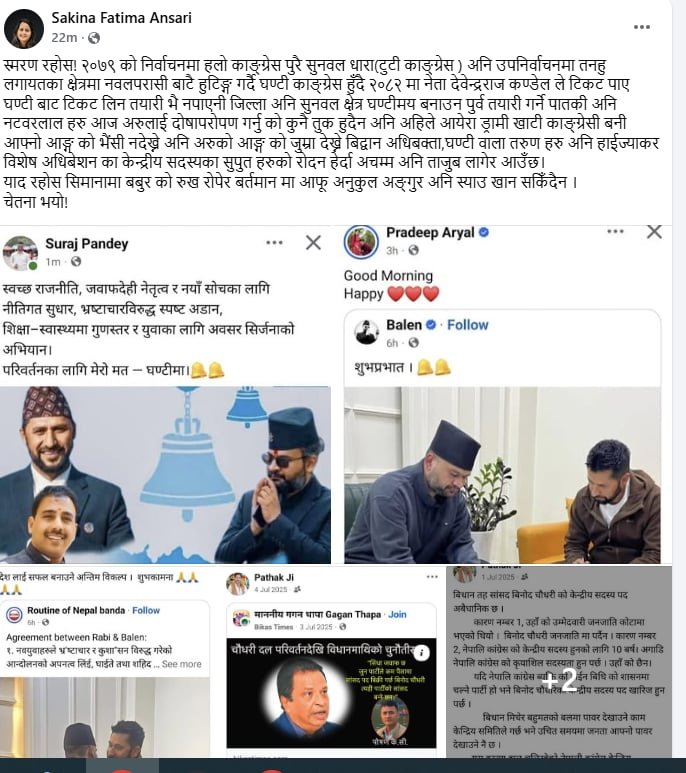686x773 pixels.
Task: Open Sakina Fatima Ansari's name link
Action: click(121, 18)
